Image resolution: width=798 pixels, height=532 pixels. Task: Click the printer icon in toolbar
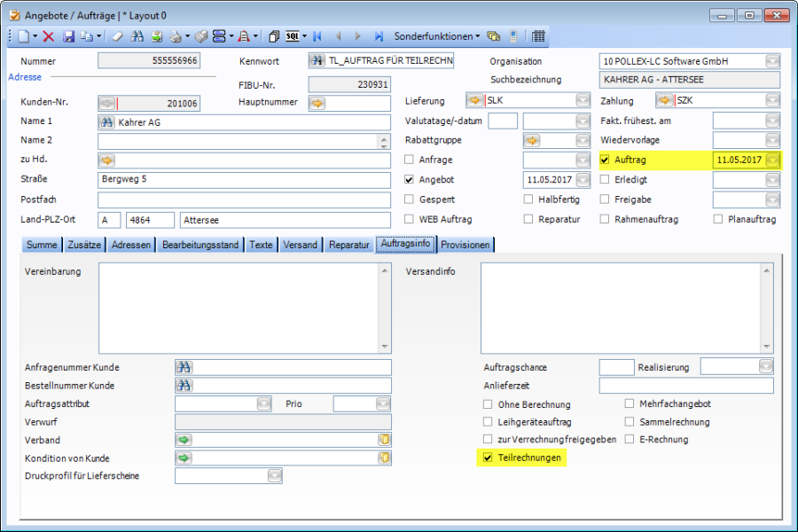pos(176,36)
